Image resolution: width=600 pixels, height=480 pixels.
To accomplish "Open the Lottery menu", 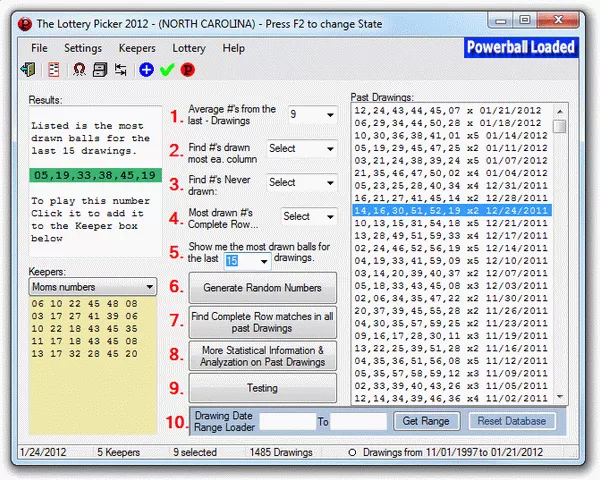I will (189, 48).
